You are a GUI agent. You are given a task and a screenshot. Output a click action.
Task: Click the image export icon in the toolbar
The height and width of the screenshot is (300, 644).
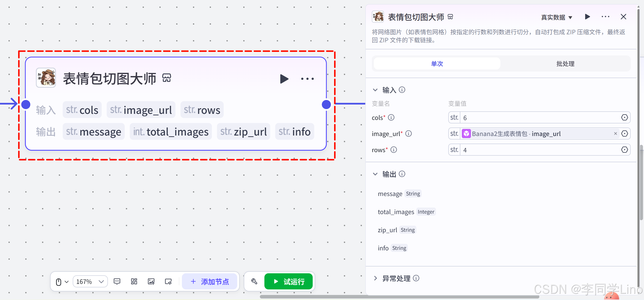[151, 281]
